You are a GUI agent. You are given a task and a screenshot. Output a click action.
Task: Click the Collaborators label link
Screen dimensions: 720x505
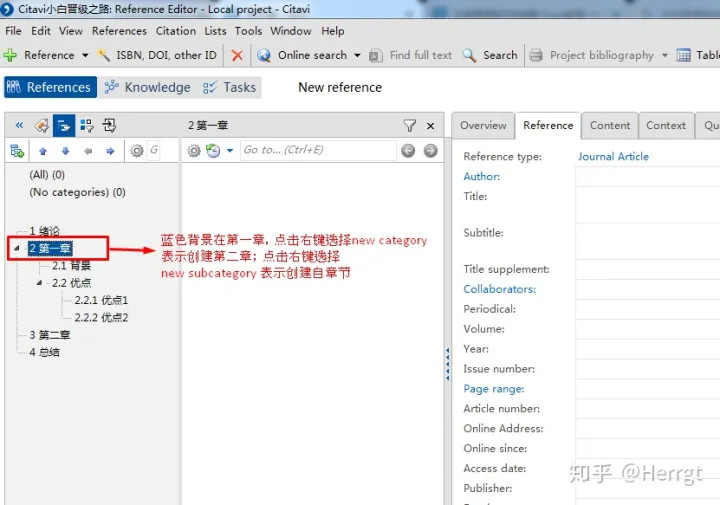point(499,289)
